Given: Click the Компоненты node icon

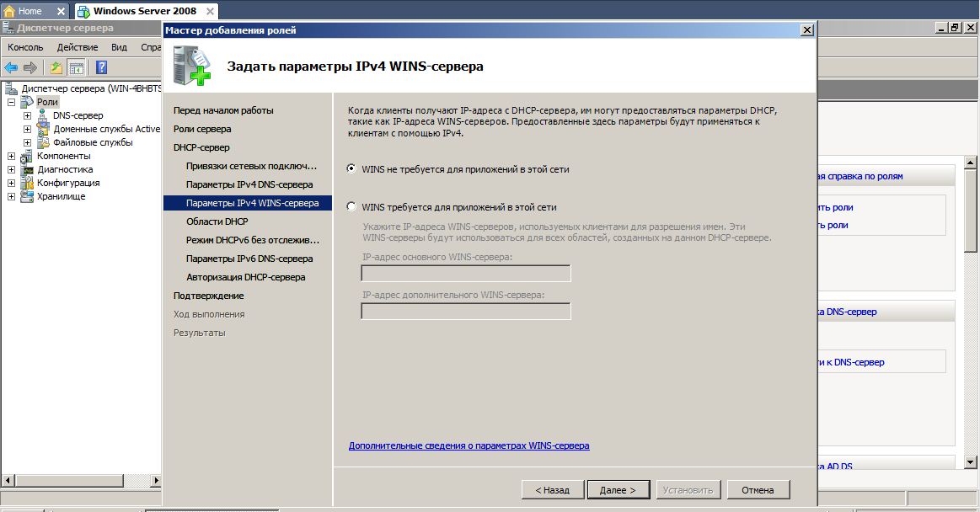Looking at the screenshot, I should tap(26, 156).
